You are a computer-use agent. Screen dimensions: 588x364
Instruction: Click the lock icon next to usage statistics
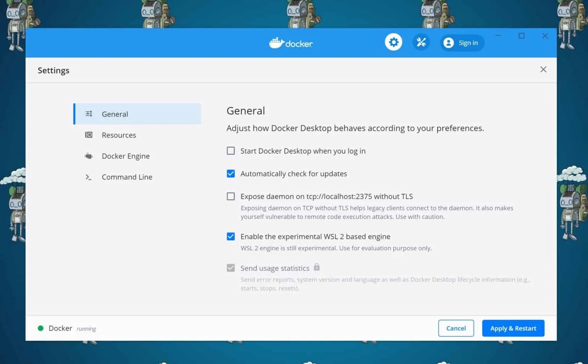pos(317,267)
